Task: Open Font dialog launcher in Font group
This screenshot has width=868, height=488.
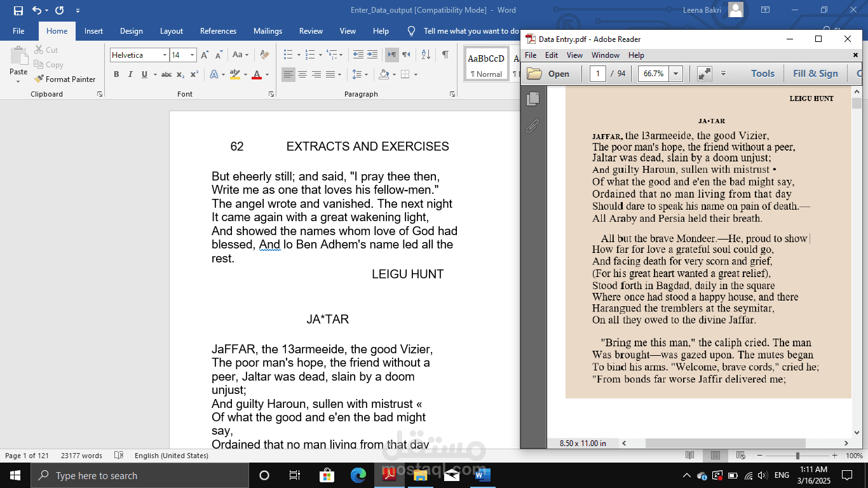Action: [x=271, y=94]
